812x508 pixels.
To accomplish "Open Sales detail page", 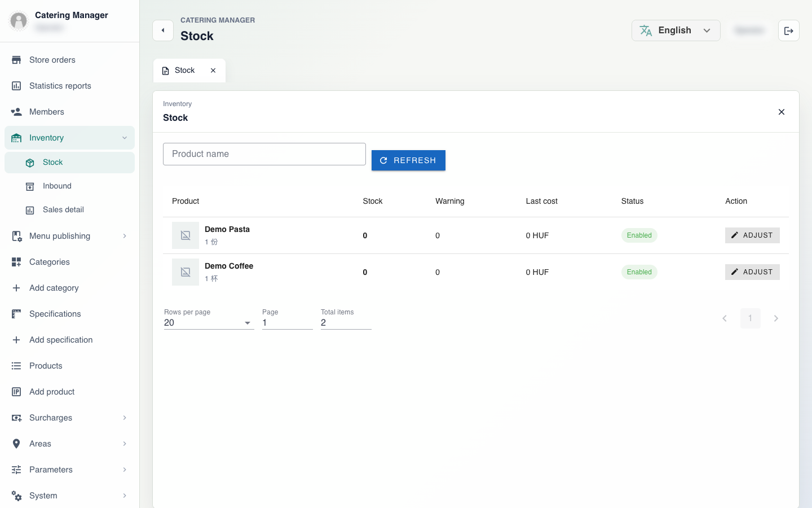I will pyautogui.click(x=69, y=210).
